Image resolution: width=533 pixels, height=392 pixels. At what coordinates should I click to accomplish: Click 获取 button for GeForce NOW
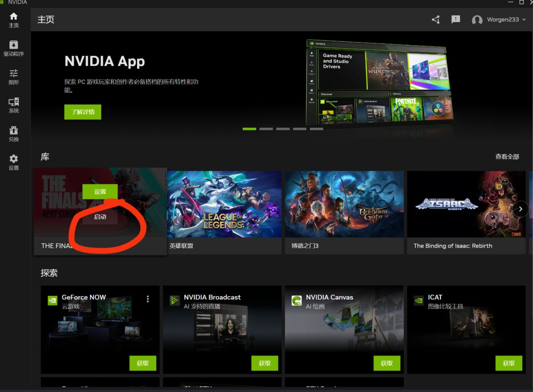pyautogui.click(x=143, y=363)
